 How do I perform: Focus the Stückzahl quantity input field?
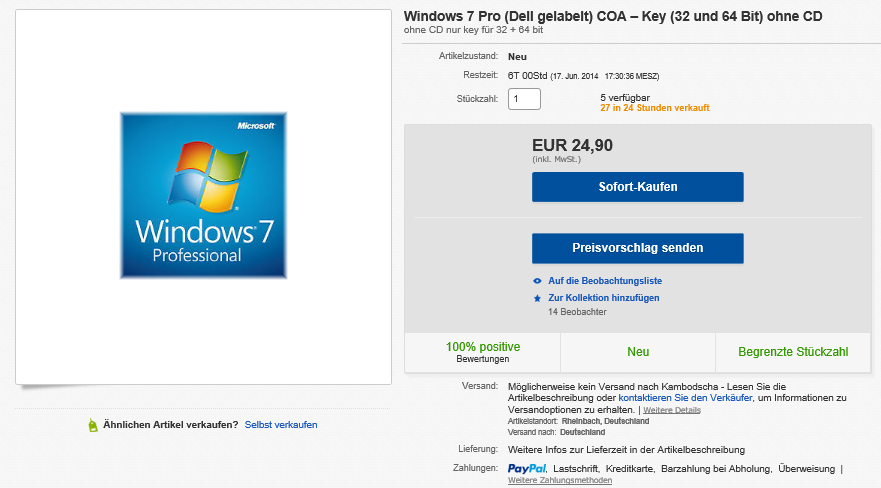coord(524,99)
